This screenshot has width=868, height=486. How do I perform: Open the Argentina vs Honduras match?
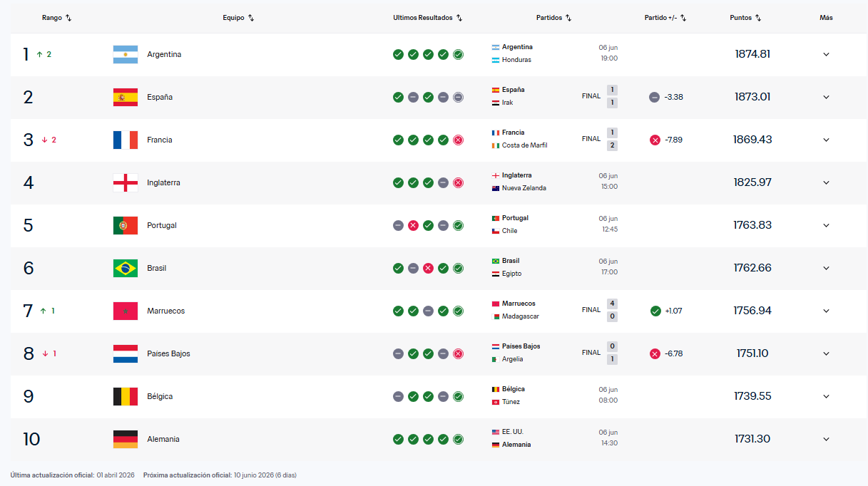554,53
